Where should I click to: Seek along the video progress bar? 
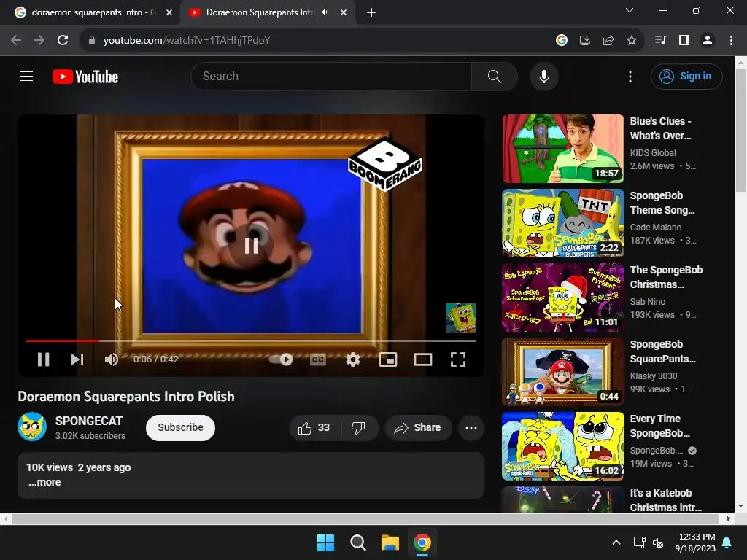(x=251, y=341)
